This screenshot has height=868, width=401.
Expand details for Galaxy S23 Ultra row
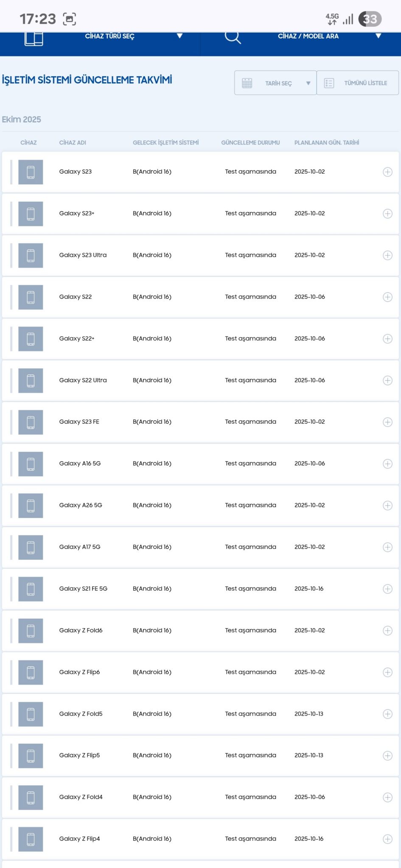point(387,255)
